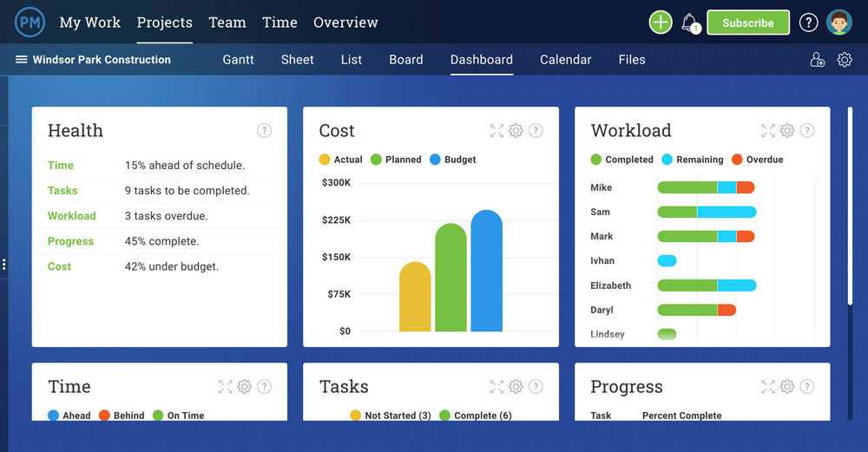The height and width of the screenshot is (452, 868).
Task: Click the left sidebar three-dot handle
Action: pos(3,265)
